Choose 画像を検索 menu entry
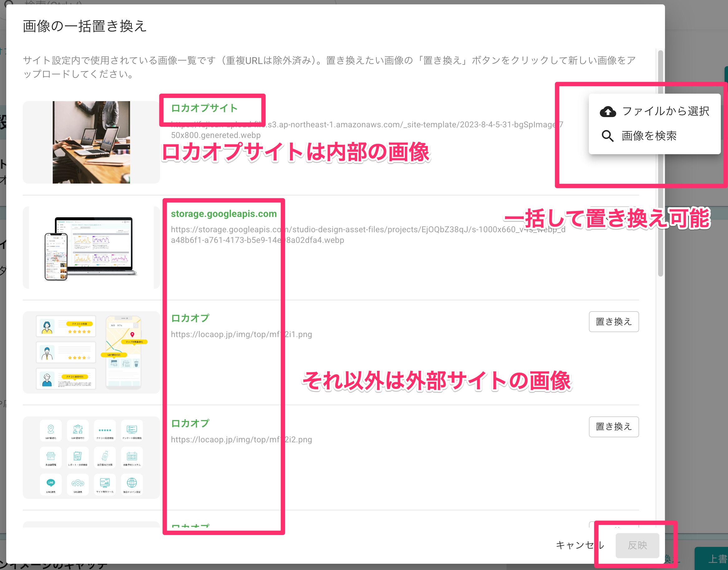 pos(655,136)
